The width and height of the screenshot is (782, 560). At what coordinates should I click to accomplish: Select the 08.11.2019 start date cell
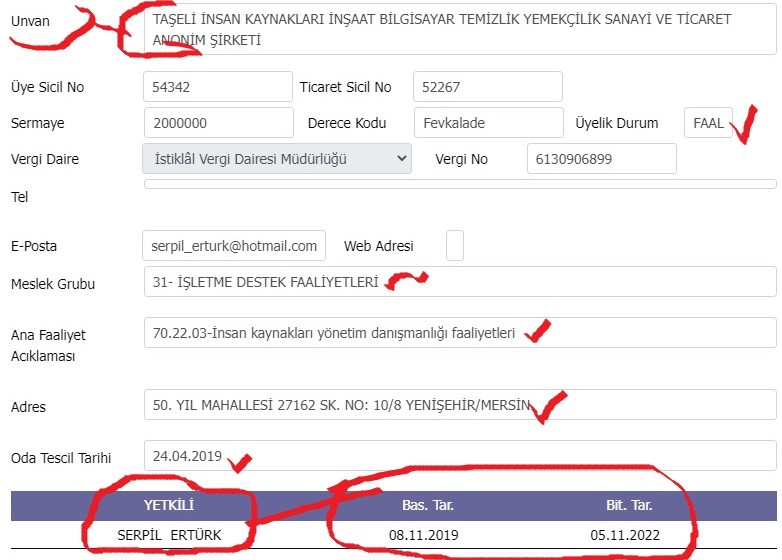(423, 535)
